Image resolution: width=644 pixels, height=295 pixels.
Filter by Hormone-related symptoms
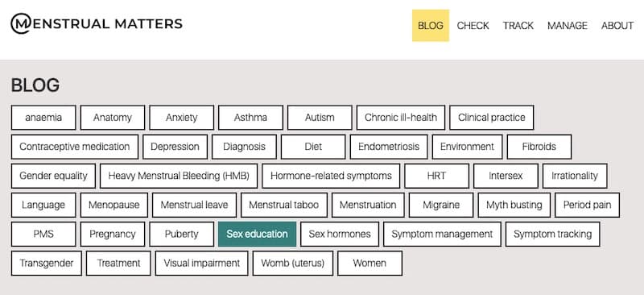[x=331, y=176]
